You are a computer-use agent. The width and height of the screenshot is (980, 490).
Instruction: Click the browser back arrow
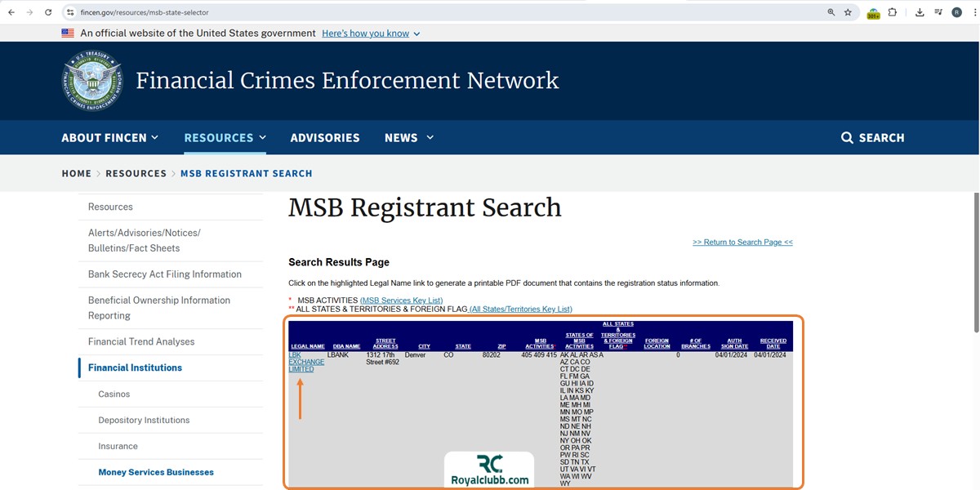(x=11, y=12)
